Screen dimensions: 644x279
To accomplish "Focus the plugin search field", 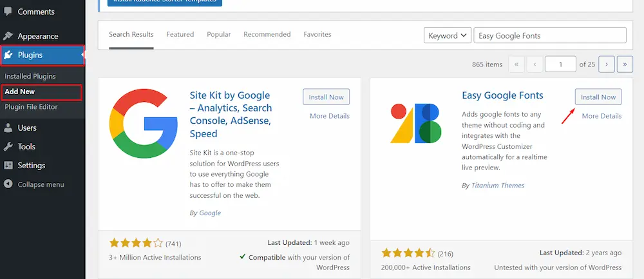I will (x=550, y=35).
